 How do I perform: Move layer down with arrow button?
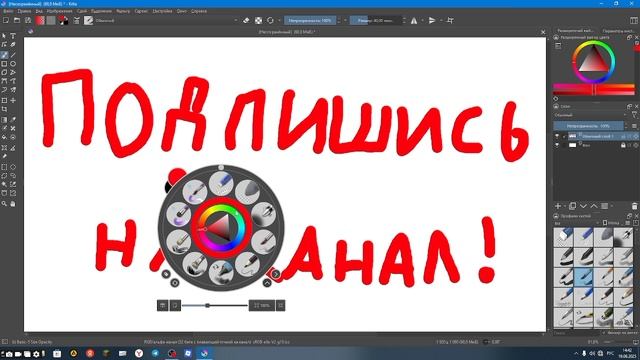[x=583, y=206]
